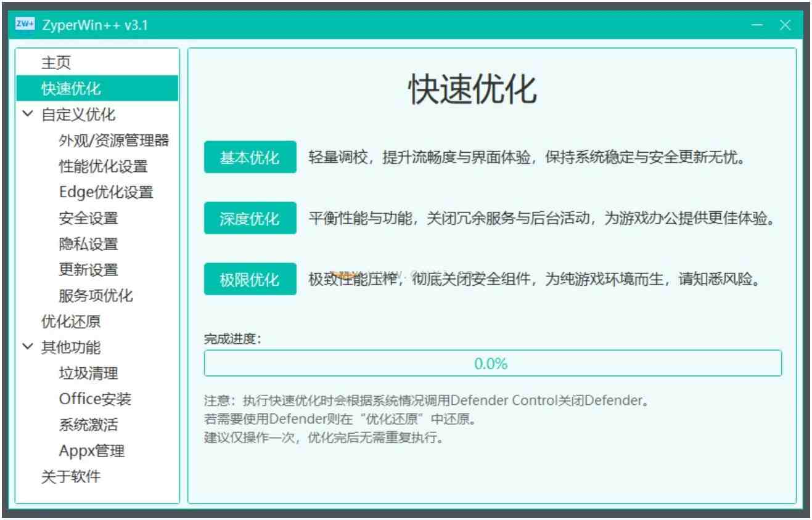View 关于软件 about page
Screen dimensions: 812x520
[x=68, y=476]
